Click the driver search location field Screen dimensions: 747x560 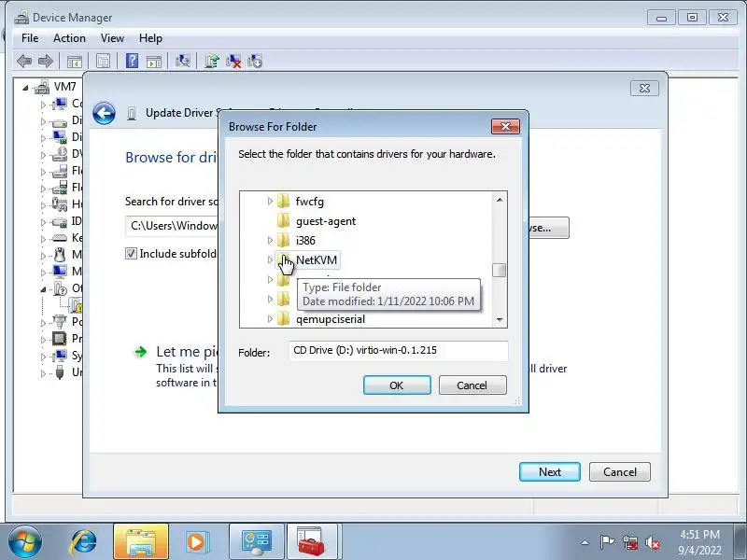pyautogui.click(x=172, y=226)
